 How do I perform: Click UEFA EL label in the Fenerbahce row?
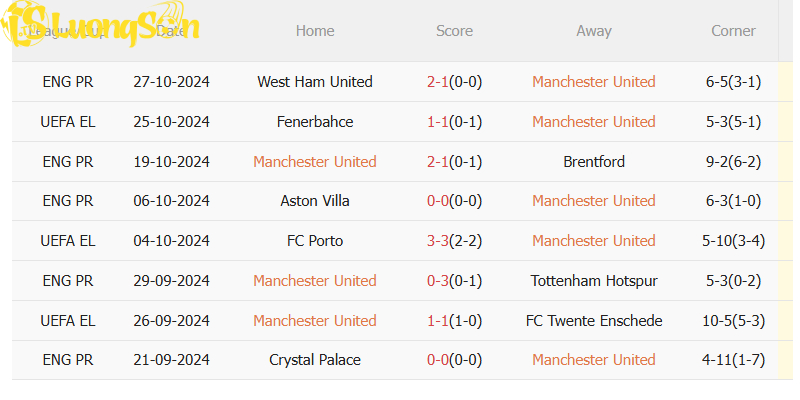tap(68, 122)
